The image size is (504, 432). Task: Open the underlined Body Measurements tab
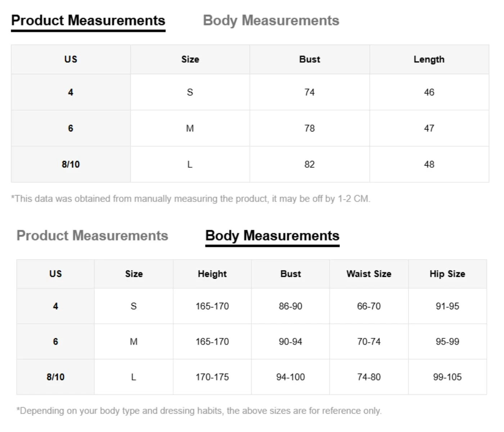[272, 236]
